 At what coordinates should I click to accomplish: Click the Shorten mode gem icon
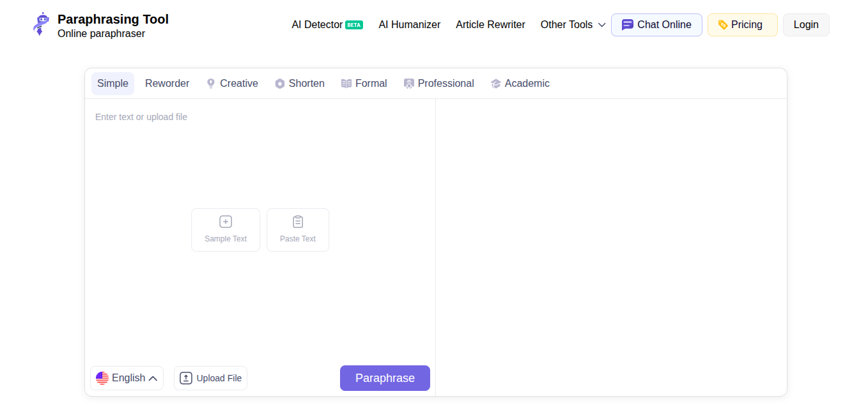point(280,83)
